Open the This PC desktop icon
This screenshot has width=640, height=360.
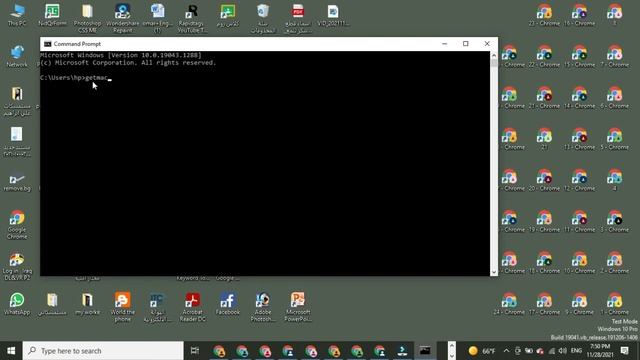17,15
